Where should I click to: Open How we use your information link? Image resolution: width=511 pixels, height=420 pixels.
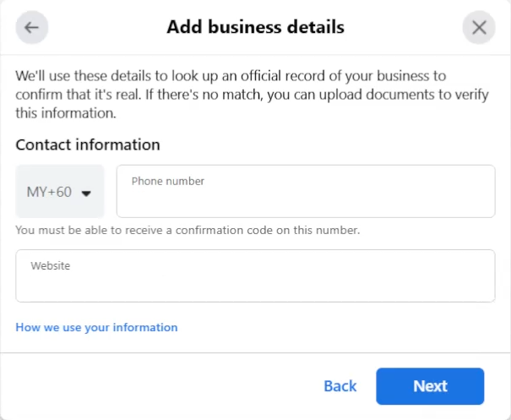[96, 328]
